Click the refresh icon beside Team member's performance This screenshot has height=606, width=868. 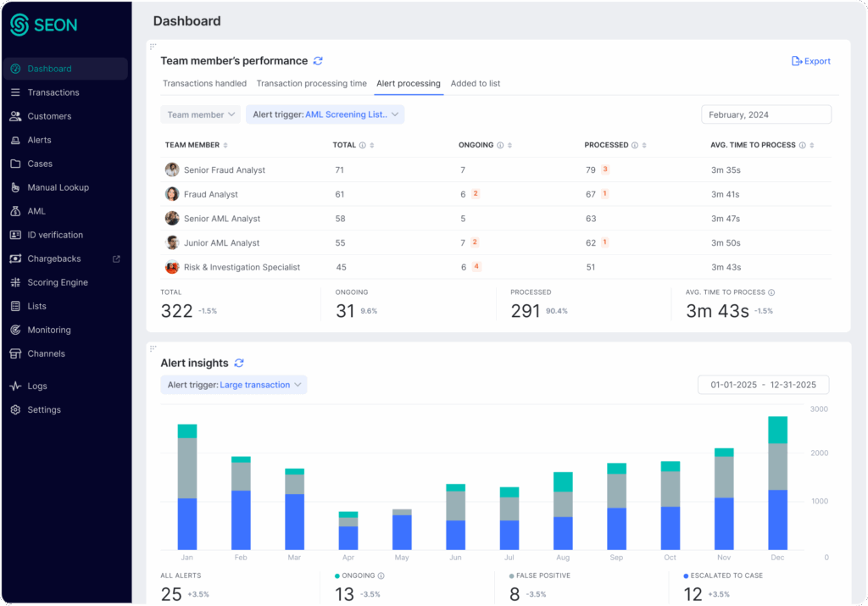pos(318,61)
